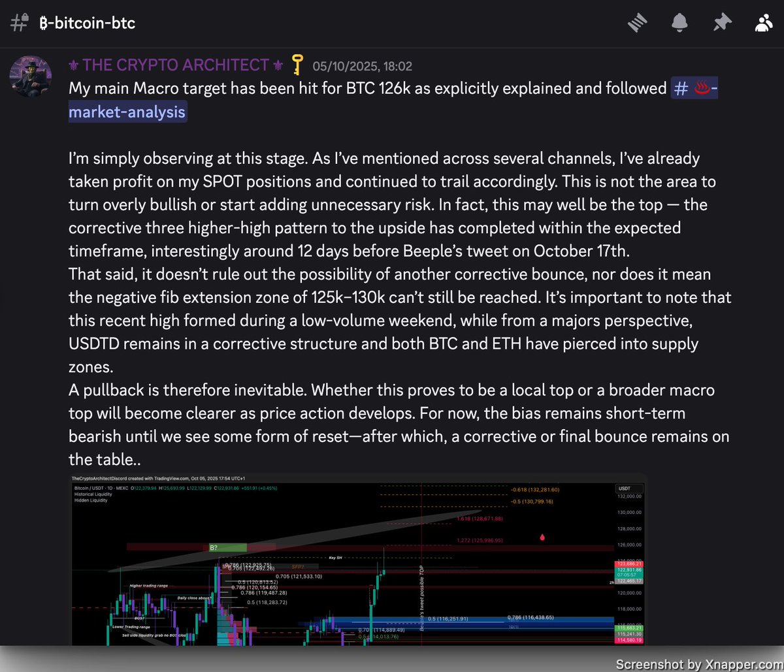This screenshot has height=672, width=784.
Task: Click the USDT price scale label on chart
Action: 629,488
